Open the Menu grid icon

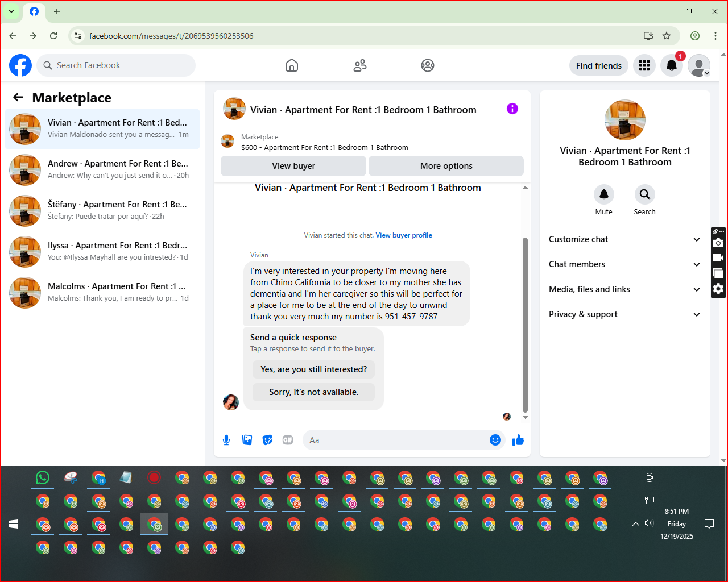pyautogui.click(x=644, y=65)
